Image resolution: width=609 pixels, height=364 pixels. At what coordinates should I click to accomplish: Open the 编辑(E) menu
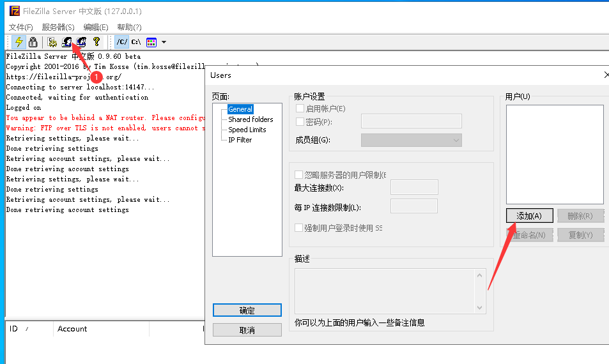point(96,27)
